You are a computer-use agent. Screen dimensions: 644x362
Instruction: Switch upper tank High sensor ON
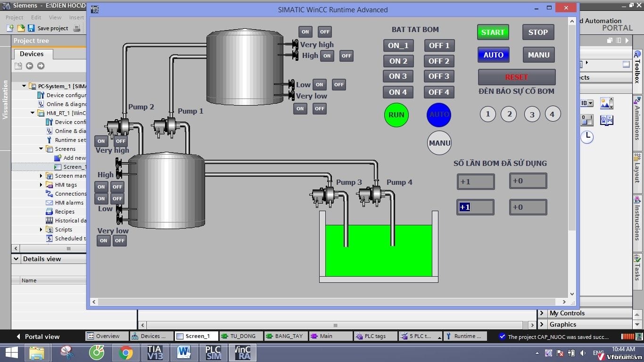pyautogui.click(x=327, y=56)
